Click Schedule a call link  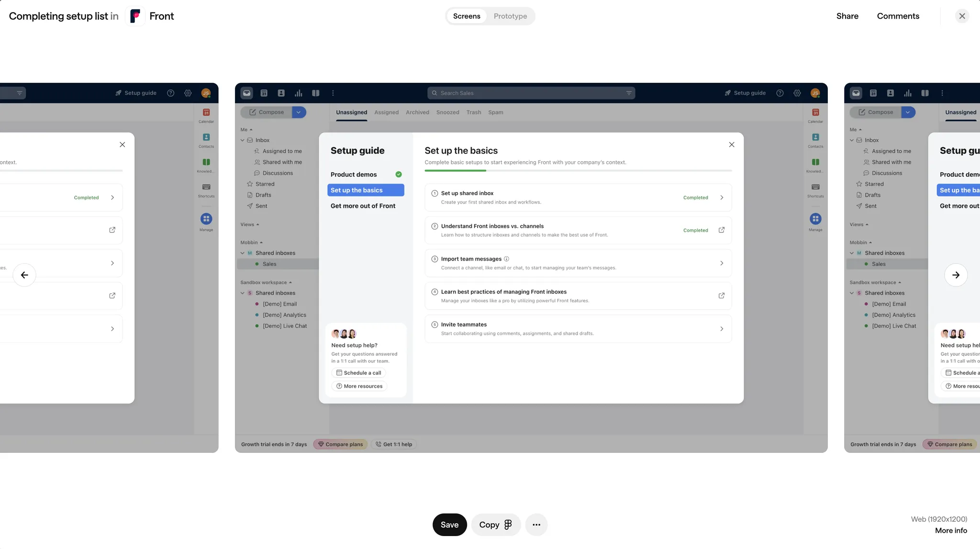359,373
